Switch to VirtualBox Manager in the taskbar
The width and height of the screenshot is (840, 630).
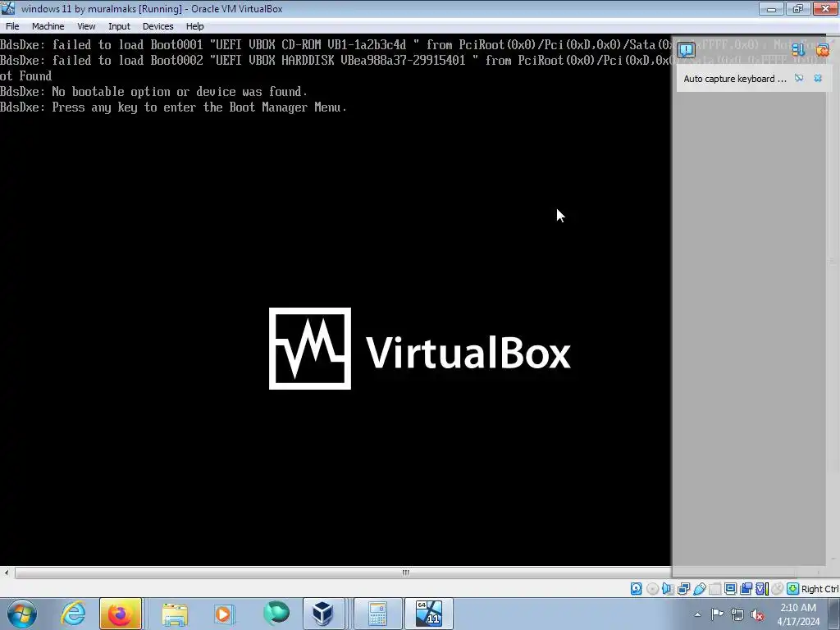(x=323, y=614)
